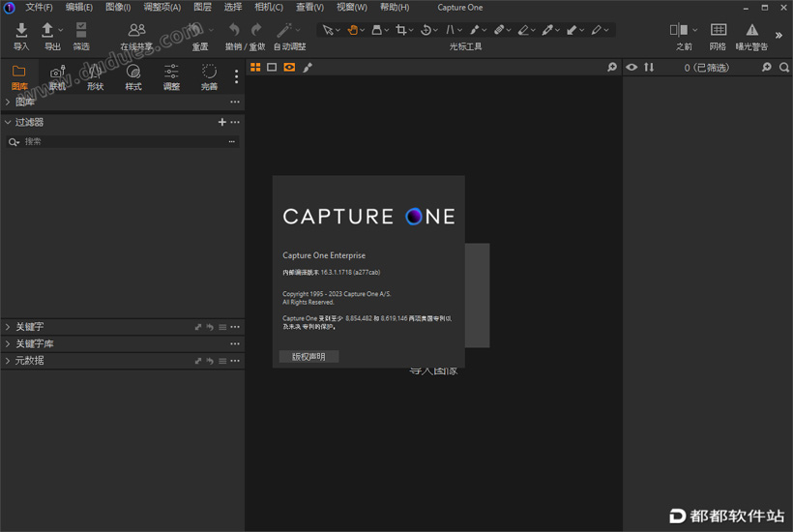This screenshot has width=793, height=532.
Task: Open the 帮助(H) menu
Action: 395,7
